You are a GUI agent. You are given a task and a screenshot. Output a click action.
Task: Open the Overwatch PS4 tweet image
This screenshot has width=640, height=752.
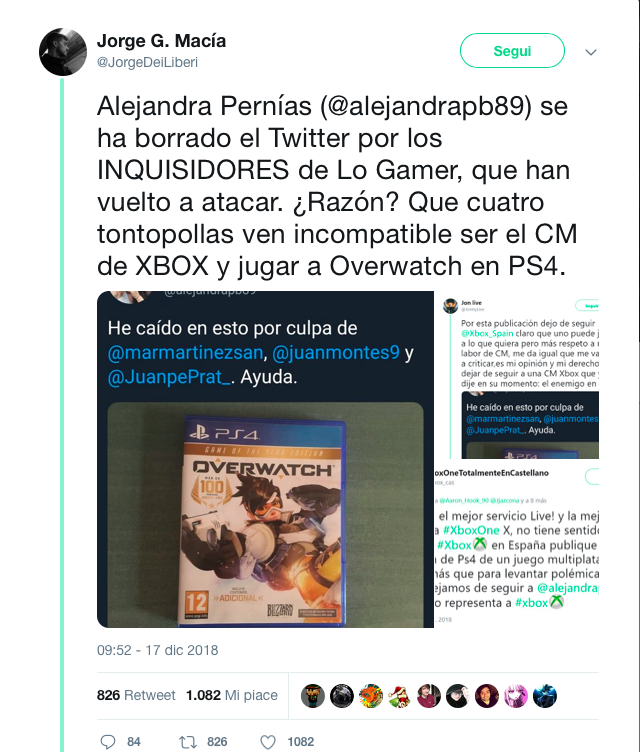point(265,459)
